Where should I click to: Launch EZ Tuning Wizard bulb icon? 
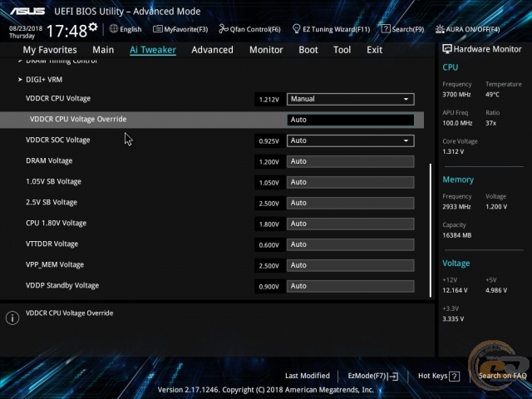tap(296, 29)
